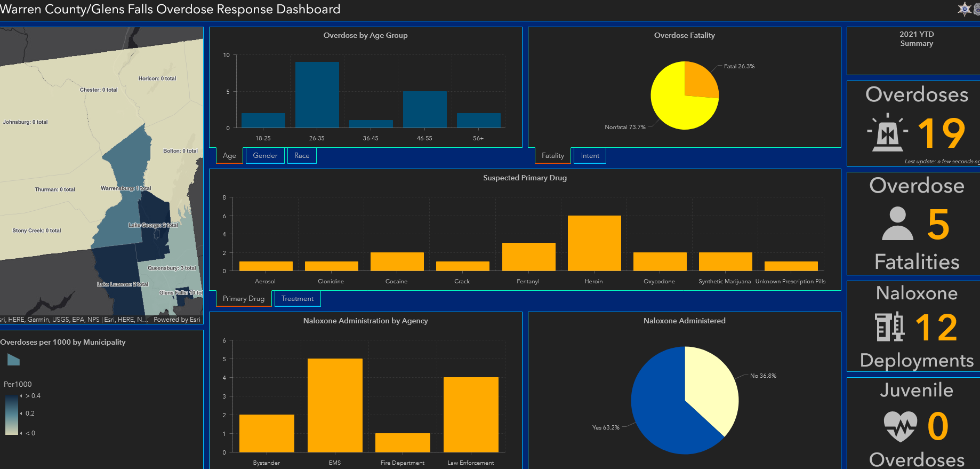Click the 19 overdoses indicator value
This screenshot has height=469, width=980.
pos(942,133)
